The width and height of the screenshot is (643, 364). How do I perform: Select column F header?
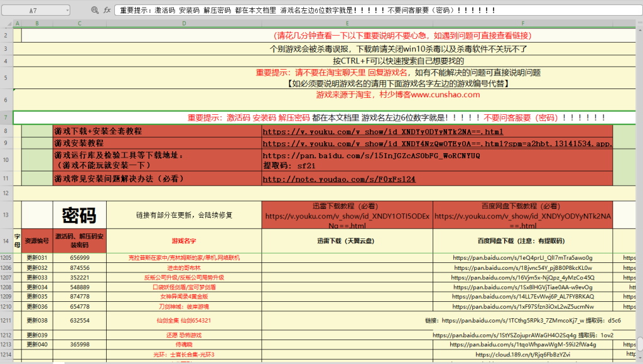tap(523, 23)
